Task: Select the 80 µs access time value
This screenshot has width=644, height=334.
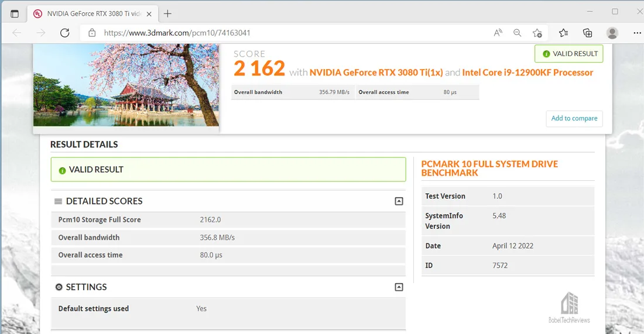Action: click(x=450, y=92)
